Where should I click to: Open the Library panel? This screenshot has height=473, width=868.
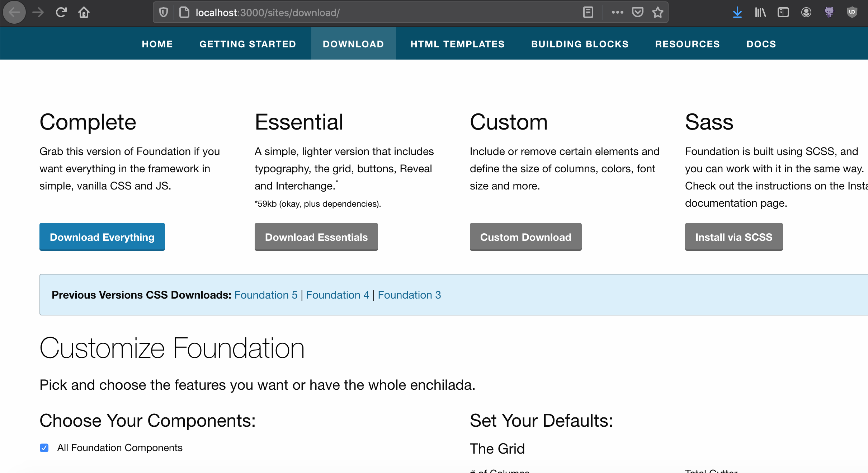tap(760, 12)
